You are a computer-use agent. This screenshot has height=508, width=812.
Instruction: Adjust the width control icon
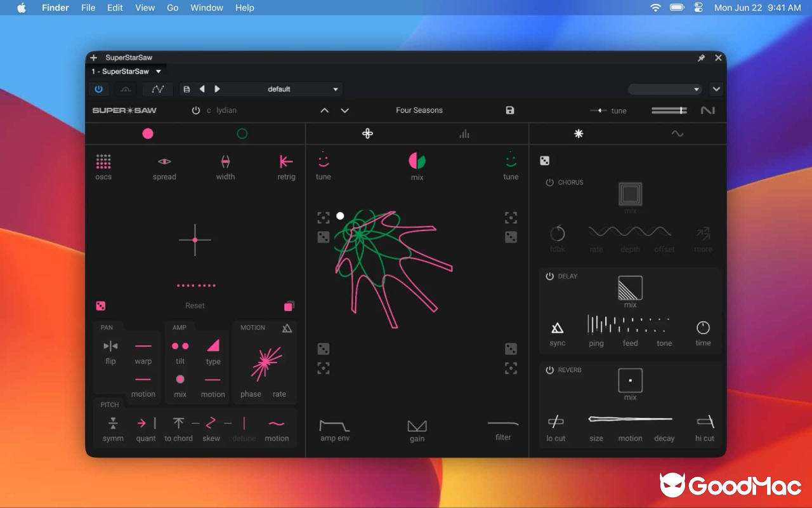point(225,162)
